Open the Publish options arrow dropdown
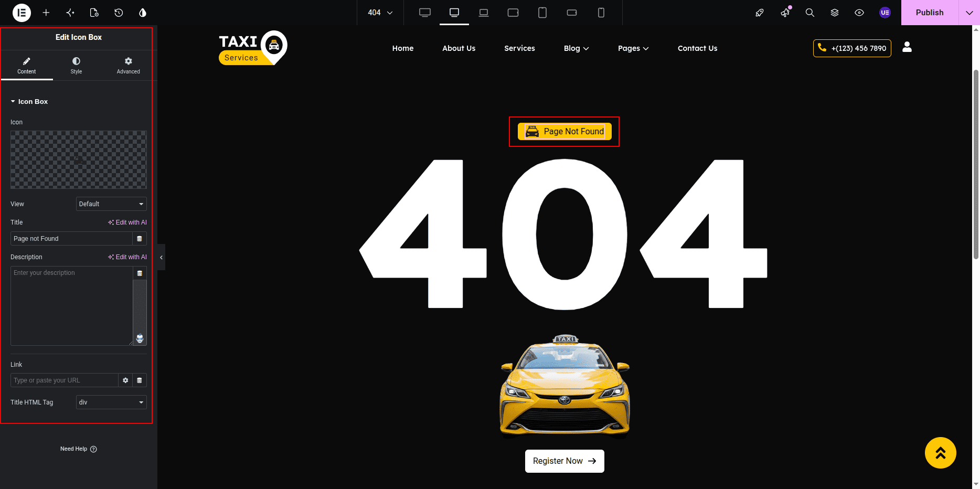The width and height of the screenshot is (980, 489). pyautogui.click(x=970, y=13)
